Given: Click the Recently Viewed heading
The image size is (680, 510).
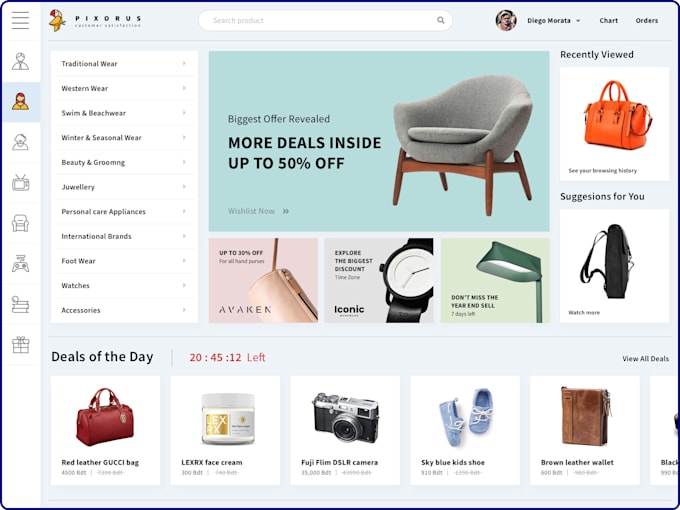Looking at the screenshot, I should [597, 54].
